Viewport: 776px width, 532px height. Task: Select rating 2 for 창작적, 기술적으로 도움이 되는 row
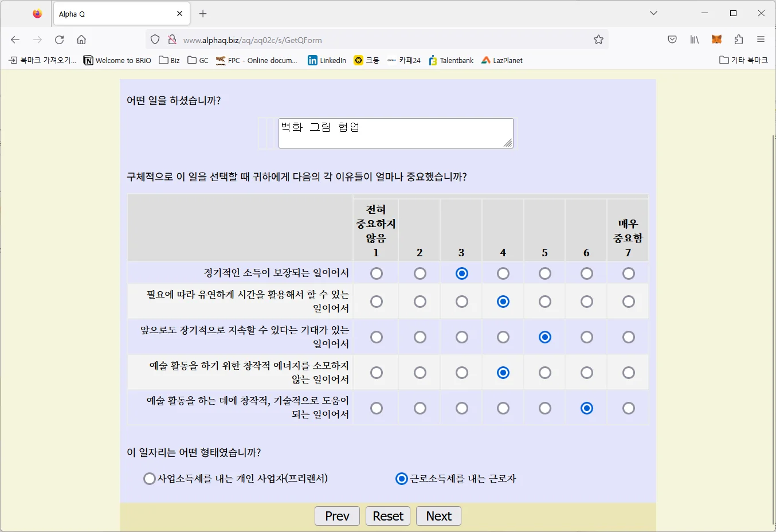click(420, 408)
